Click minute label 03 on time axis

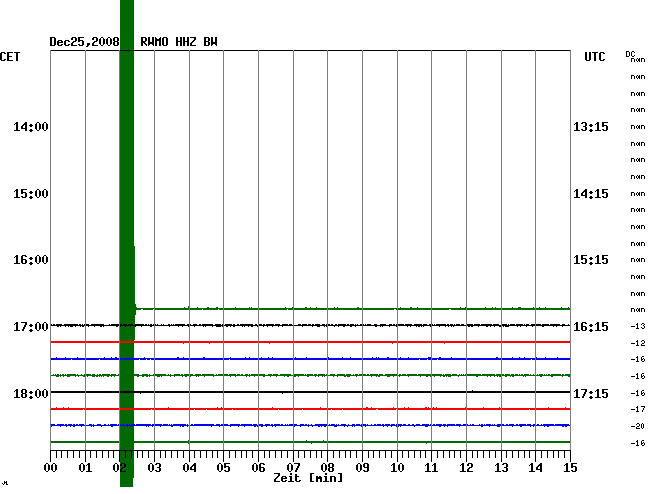click(154, 468)
